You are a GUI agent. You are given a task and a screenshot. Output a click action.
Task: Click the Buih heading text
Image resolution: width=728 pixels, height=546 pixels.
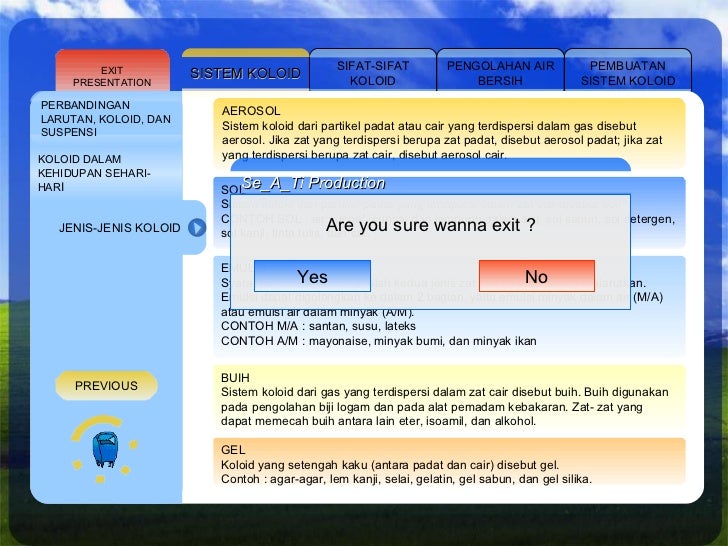click(235, 377)
